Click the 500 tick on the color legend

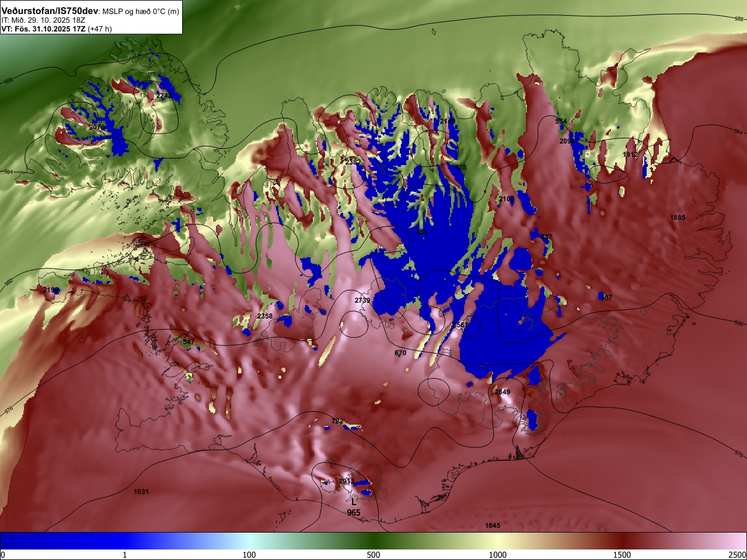point(373,555)
